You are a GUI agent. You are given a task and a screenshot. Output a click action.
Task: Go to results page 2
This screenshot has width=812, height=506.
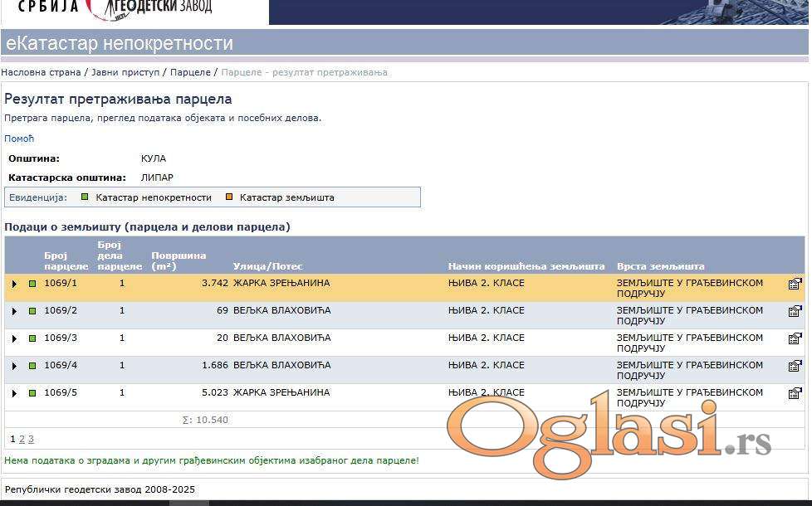point(22,439)
